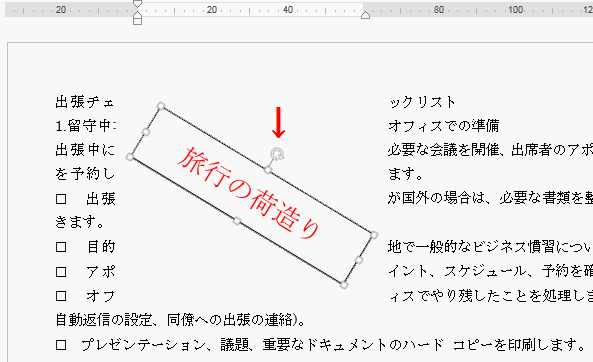Click the line starting ィスでやり残したこと
The height and width of the screenshot is (362, 593).
490,296
